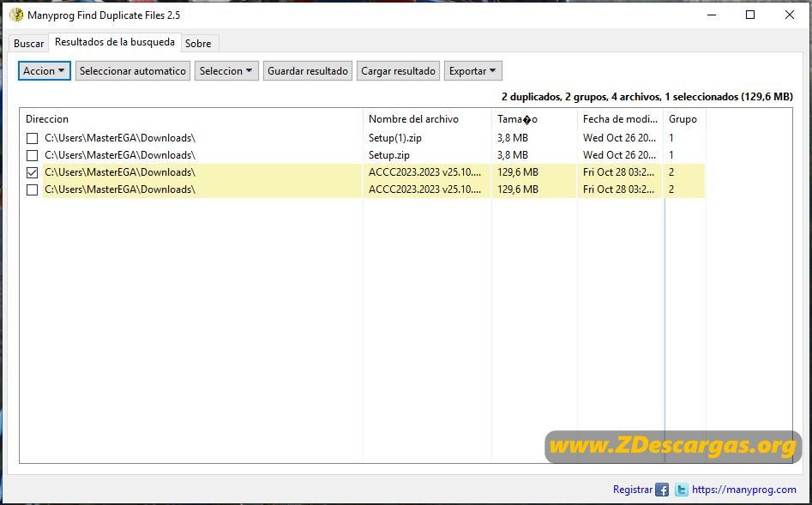812x505 pixels.
Task: Click the duplicates summary status text
Action: pos(647,97)
